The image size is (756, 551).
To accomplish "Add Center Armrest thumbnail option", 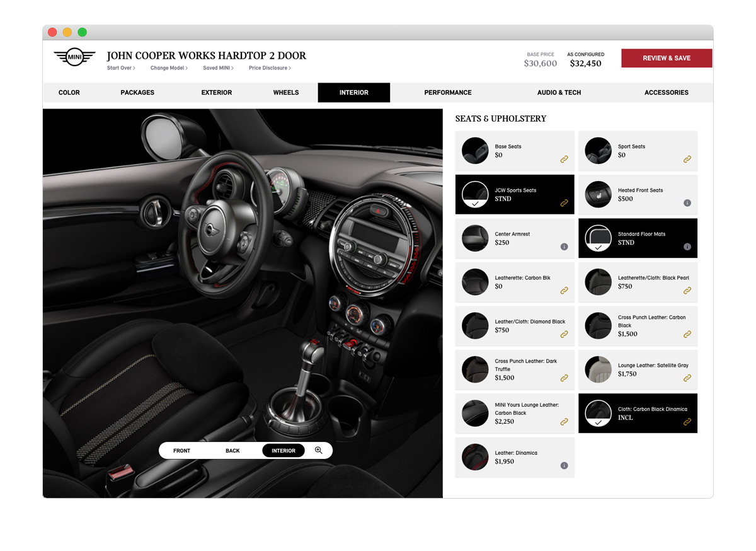I will [475, 238].
